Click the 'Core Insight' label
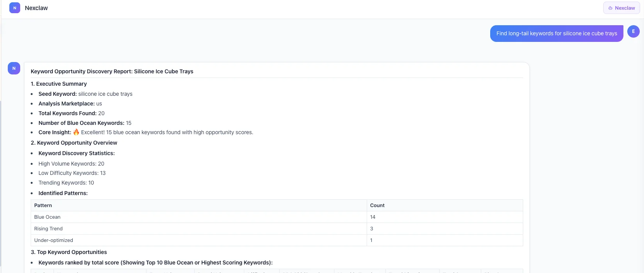 55,132
